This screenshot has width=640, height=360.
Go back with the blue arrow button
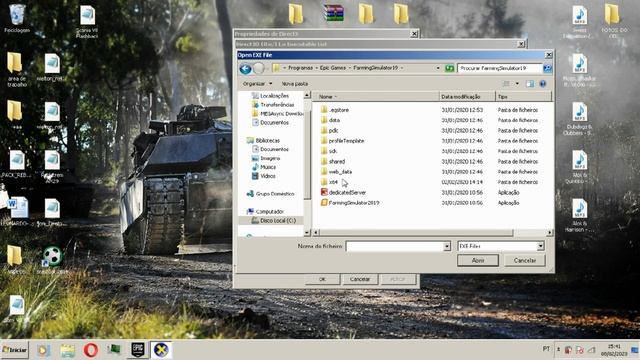click(245, 69)
